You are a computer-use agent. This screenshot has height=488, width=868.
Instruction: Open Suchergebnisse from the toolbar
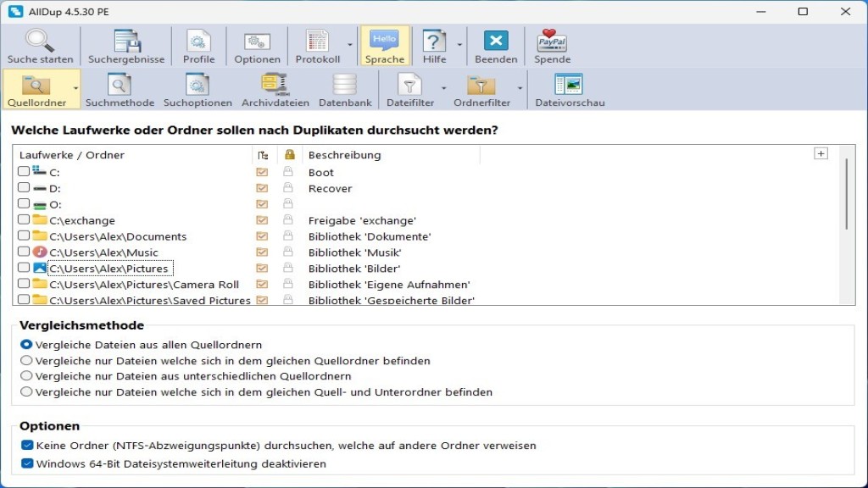tap(126, 42)
